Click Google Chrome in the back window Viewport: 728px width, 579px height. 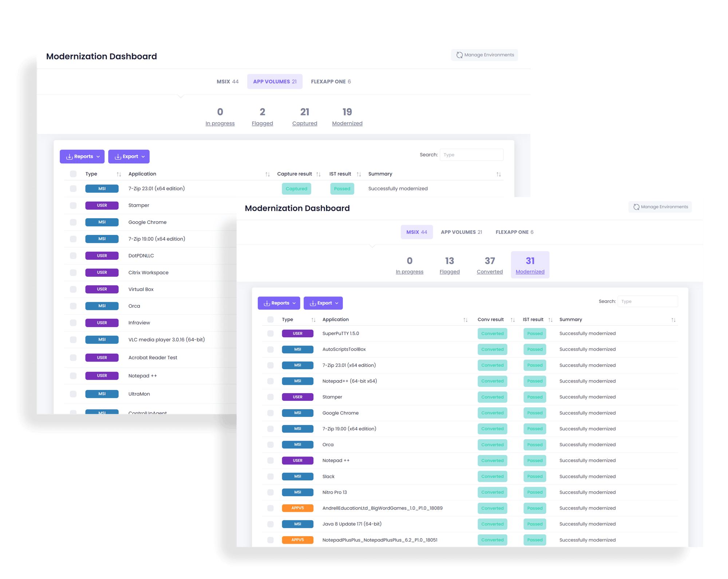pyautogui.click(x=147, y=222)
